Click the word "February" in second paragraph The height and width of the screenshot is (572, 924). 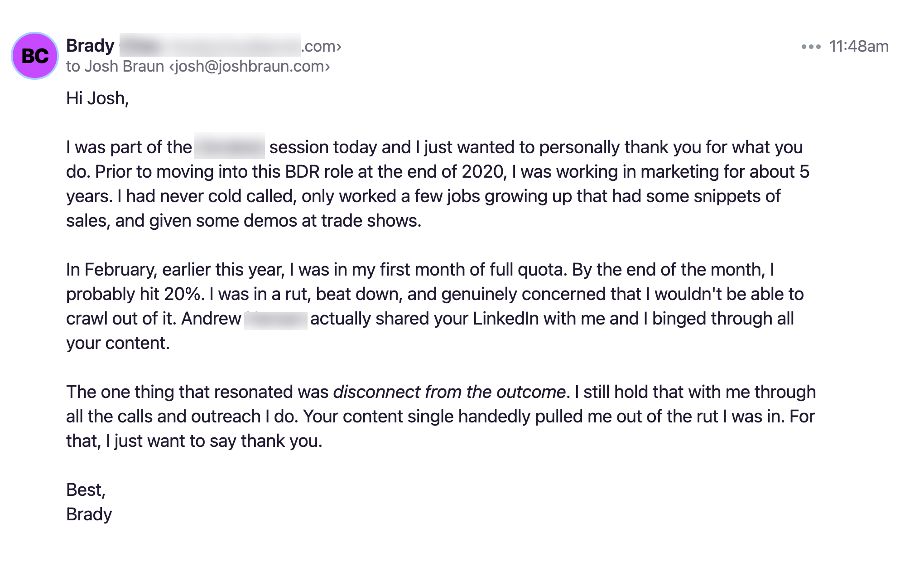coord(121,270)
